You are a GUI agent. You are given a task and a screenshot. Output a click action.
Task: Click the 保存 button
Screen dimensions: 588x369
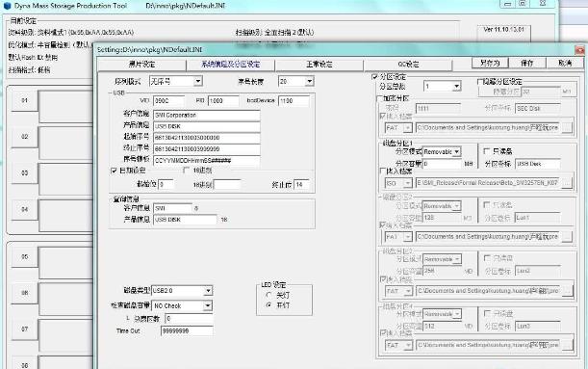[x=526, y=63]
